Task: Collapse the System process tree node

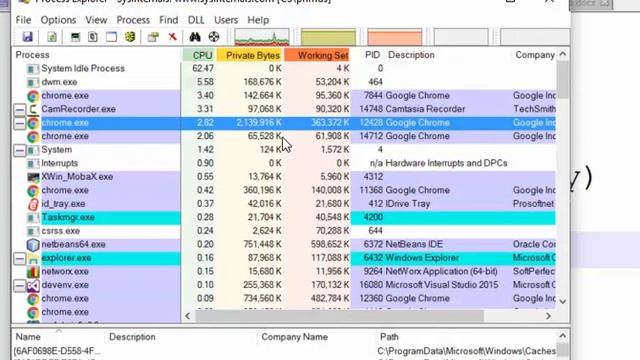Action: click(20, 150)
